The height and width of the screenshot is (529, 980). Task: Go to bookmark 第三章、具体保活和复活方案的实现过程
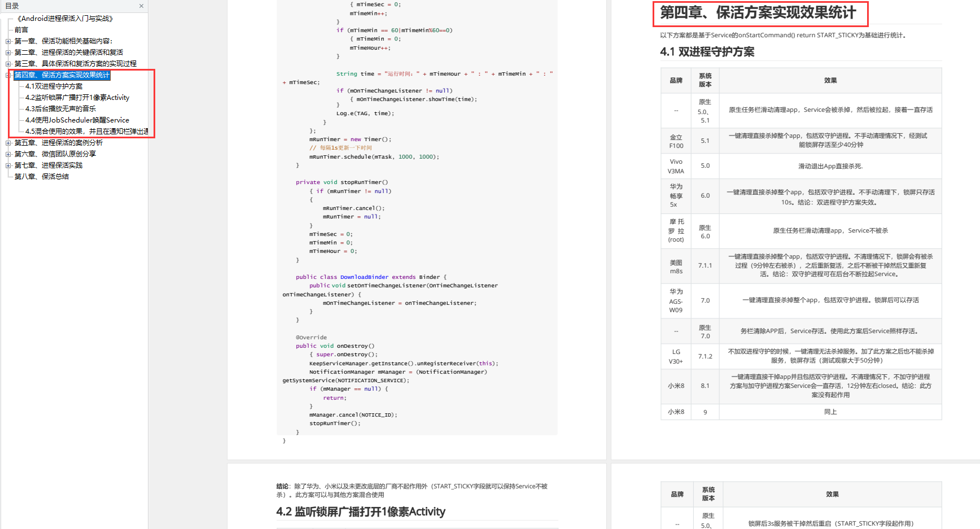point(76,64)
